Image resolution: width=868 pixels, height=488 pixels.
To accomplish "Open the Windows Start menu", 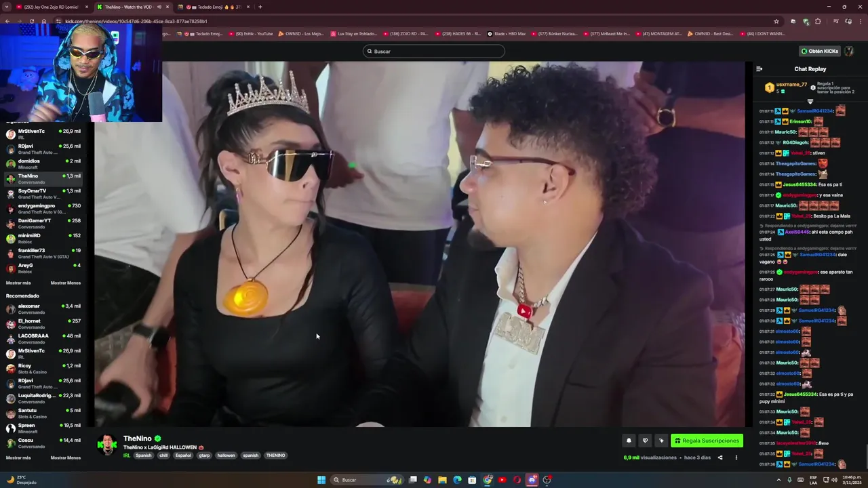I will [x=321, y=480].
